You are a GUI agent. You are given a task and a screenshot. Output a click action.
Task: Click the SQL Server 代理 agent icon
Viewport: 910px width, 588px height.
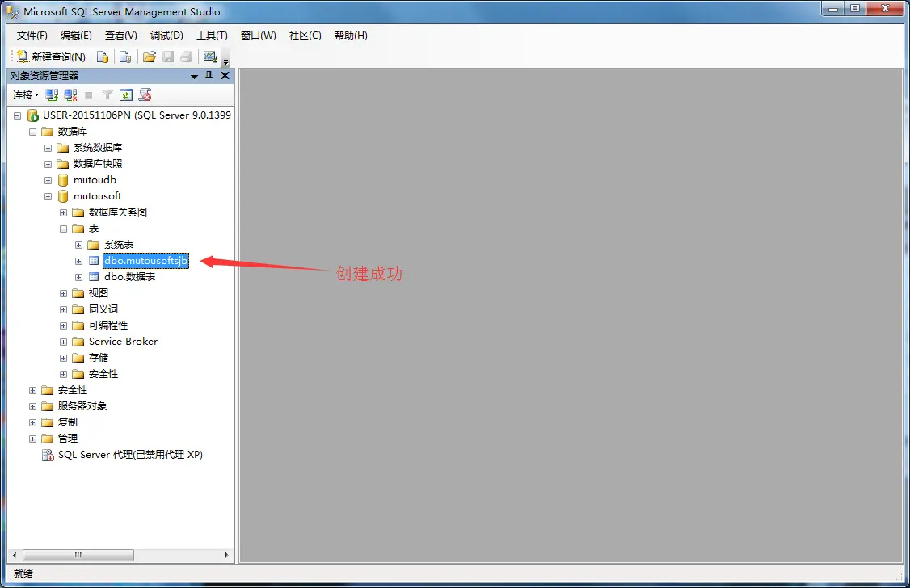tap(48, 455)
